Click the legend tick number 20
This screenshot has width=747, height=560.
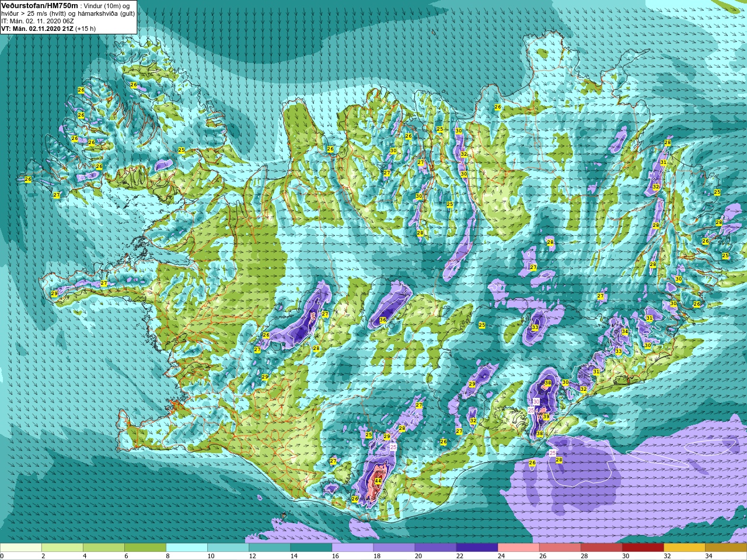tap(418, 556)
